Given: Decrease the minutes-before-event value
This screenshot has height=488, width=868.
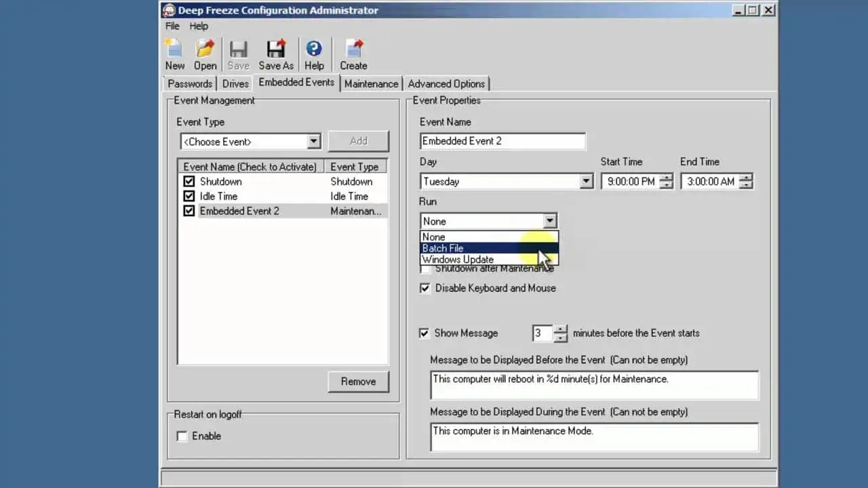Looking at the screenshot, I should pos(560,337).
